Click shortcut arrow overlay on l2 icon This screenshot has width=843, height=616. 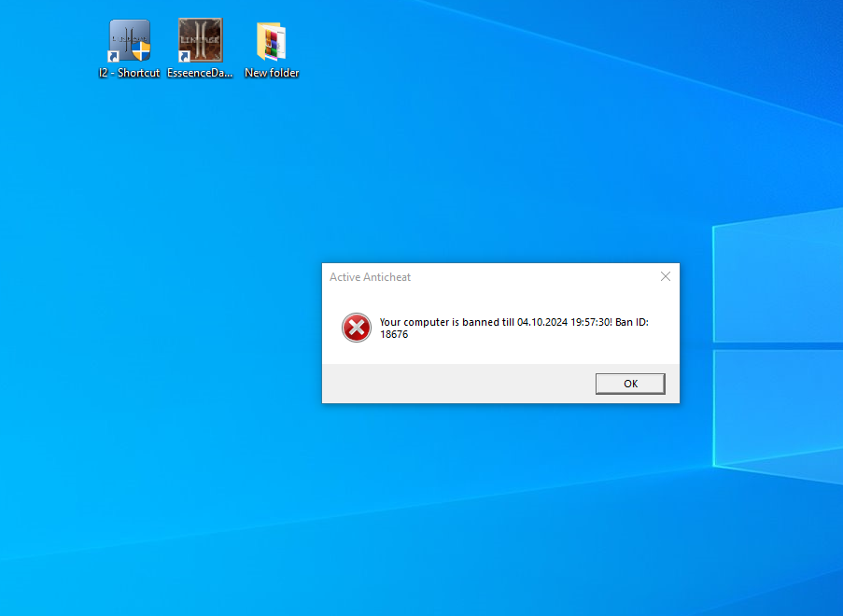coord(115,57)
